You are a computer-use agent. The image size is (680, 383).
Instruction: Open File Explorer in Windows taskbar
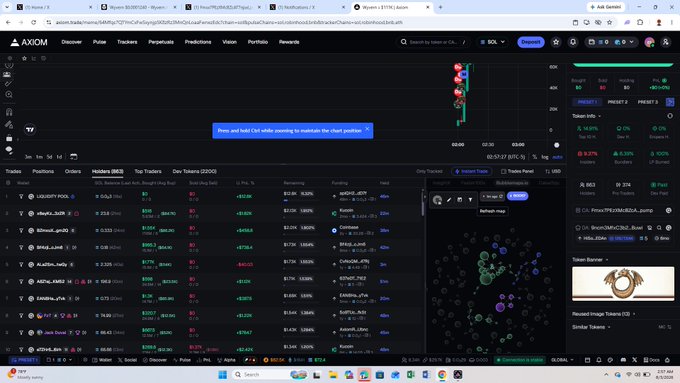click(333, 375)
